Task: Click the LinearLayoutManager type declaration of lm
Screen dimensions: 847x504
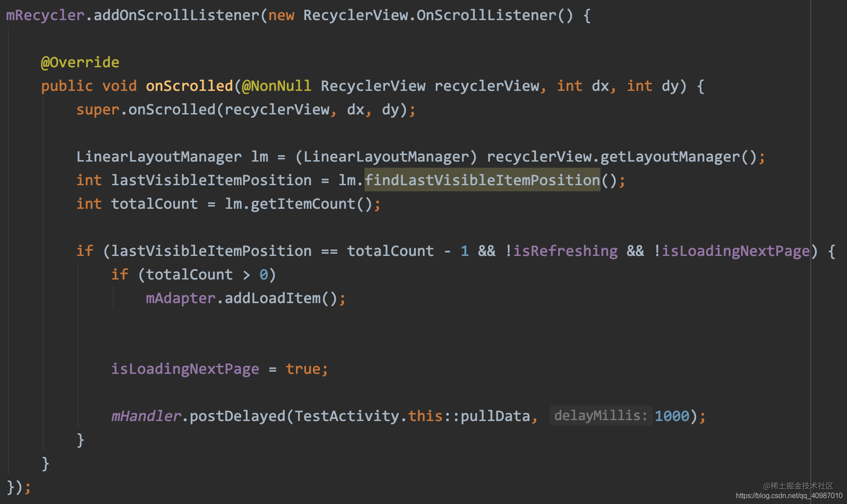Action: 159,157
